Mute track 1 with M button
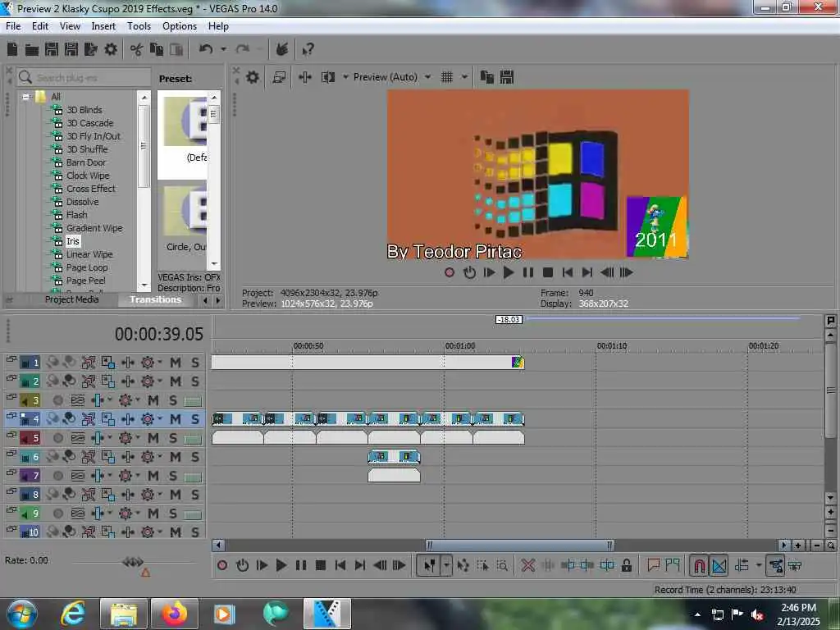Screen dimensions: 840x630 tap(176, 363)
